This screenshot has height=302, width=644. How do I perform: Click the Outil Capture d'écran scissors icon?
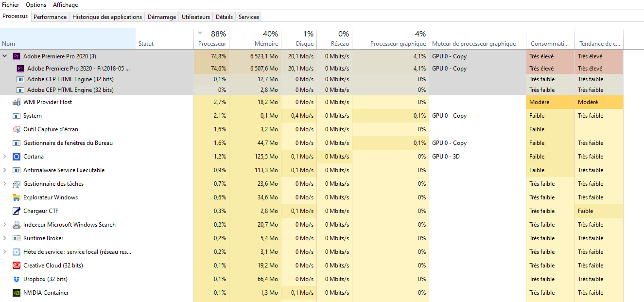tap(17, 129)
